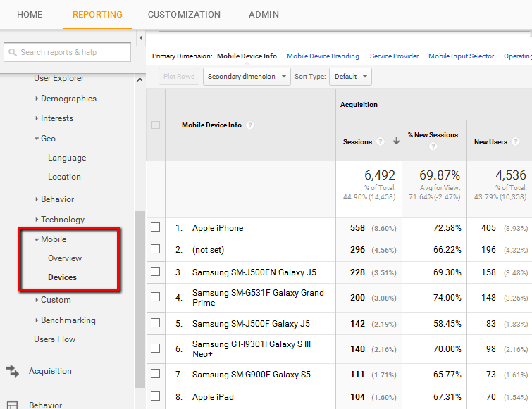Open the Secondary dimension dropdown

click(x=247, y=77)
